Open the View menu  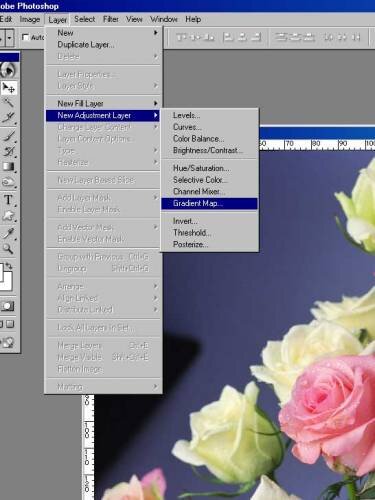134,19
